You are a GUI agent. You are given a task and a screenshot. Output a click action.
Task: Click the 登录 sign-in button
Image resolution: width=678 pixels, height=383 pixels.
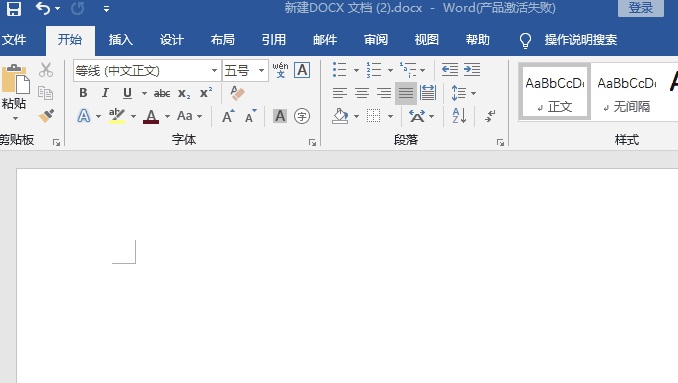point(640,8)
